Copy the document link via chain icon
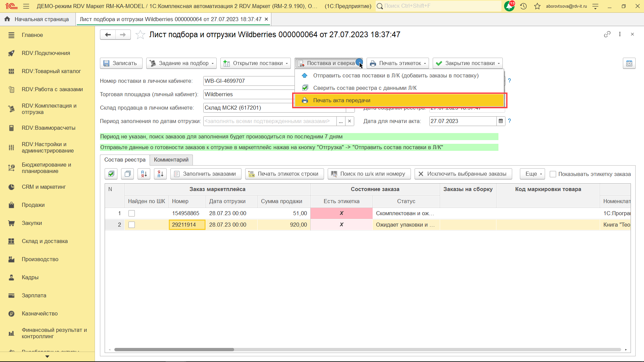 (x=607, y=34)
